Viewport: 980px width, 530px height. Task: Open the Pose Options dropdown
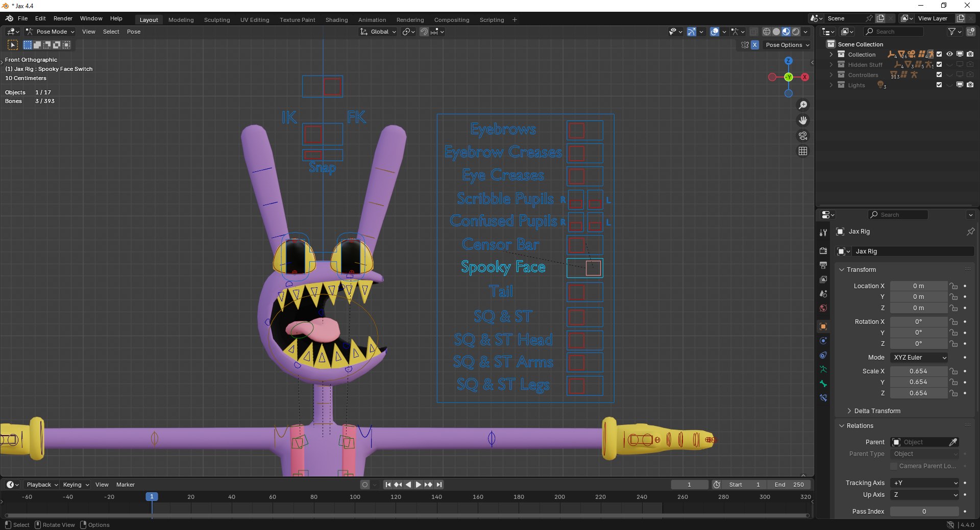coord(788,45)
